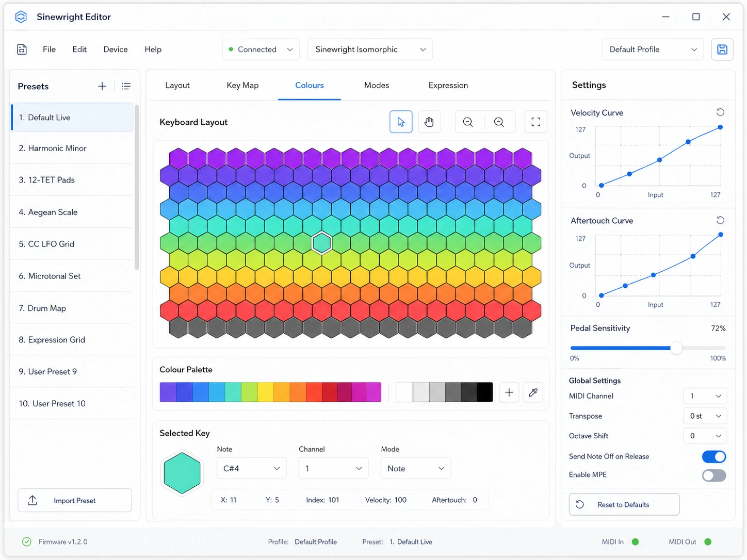Click the Reset to Defaults button
747x560 pixels.
coord(624,504)
